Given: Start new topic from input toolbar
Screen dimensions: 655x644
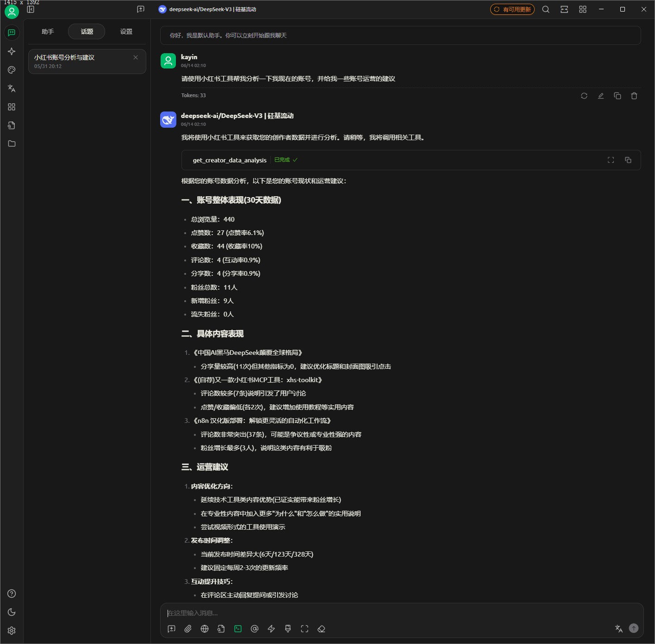Looking at the screenshot, I should click(171, 629).
